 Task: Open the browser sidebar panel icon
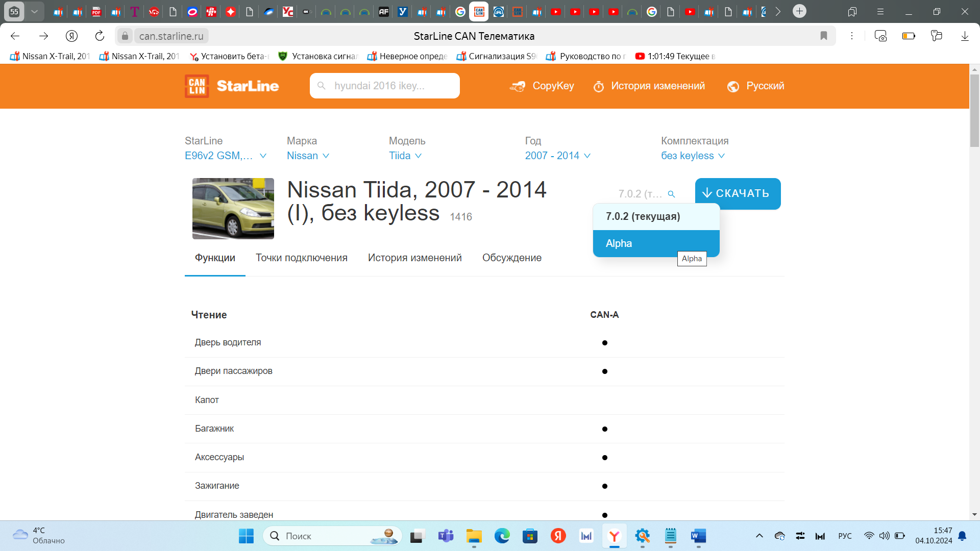[852, 11]
